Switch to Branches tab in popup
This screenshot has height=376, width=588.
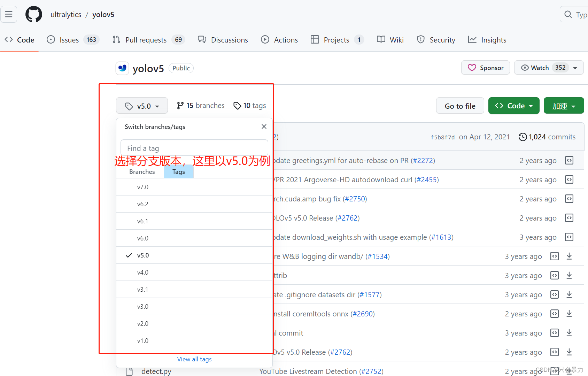pyautogui.click(x=142, y=172)
